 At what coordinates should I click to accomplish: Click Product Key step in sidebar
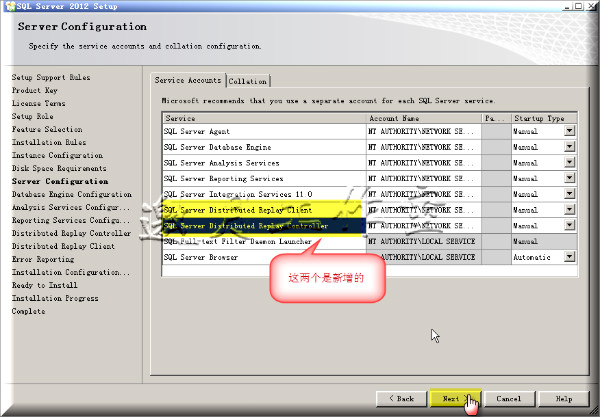pyautogui.click(x=34, y=90)
